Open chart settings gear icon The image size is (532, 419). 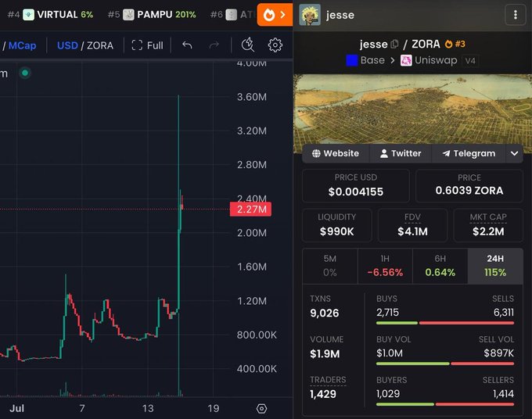[x=275, y=45]
